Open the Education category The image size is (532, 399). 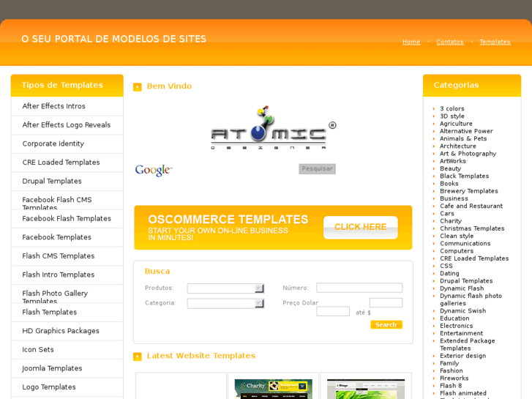[x=454, y=318]
